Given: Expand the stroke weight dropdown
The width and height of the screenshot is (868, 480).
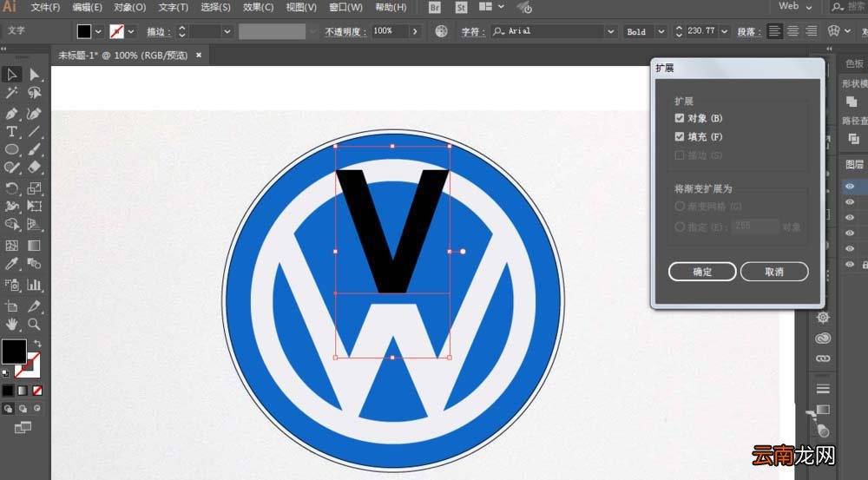Looking at the screenshot, I should point(227,31).
